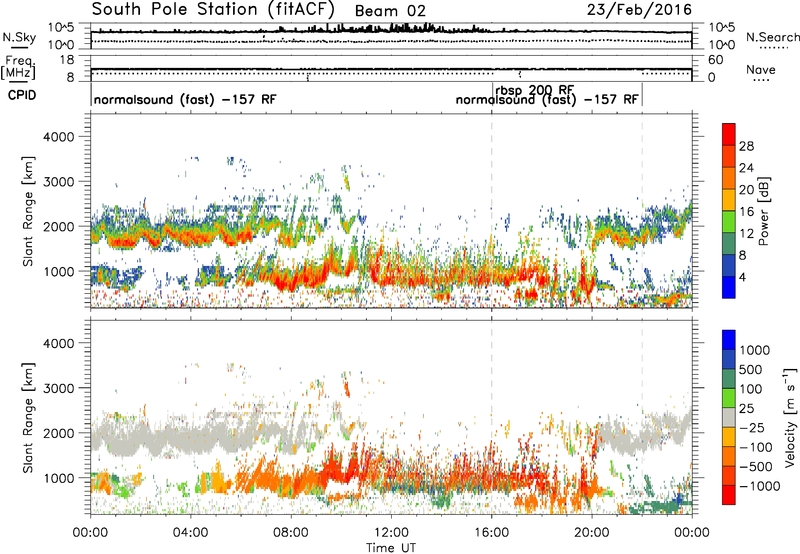
Task: Click the 'rbsp 200 RF' text
Action: (535, 90)
